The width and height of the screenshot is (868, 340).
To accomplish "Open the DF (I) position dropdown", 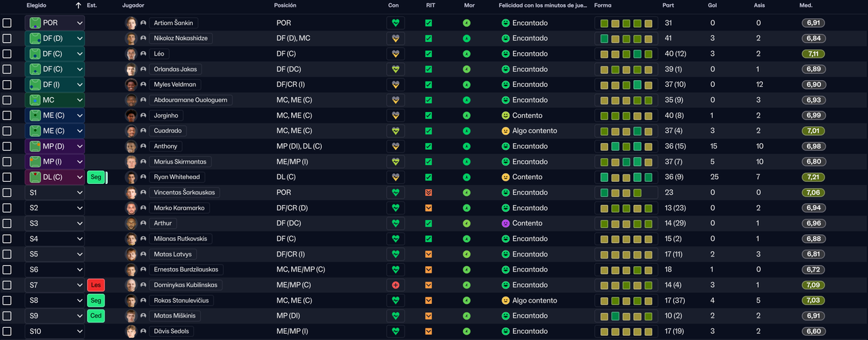I will click(x=55, y=85).
